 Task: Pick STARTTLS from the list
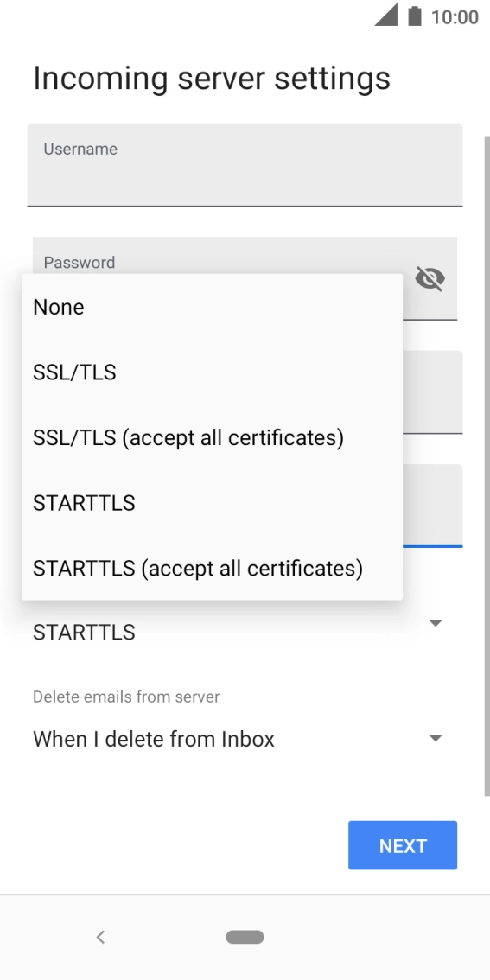(x=212, y=503)
